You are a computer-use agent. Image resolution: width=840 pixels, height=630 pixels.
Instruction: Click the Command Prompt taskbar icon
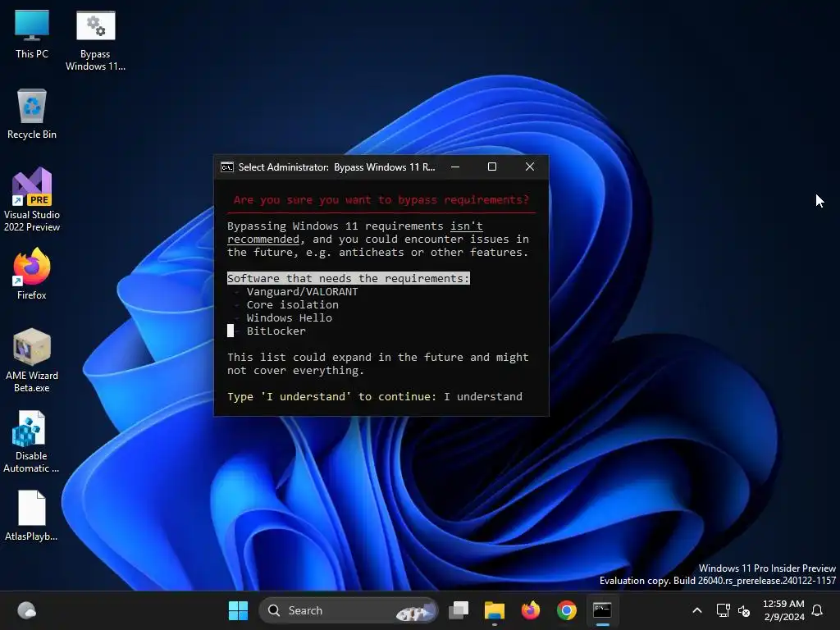coord(602,610)
